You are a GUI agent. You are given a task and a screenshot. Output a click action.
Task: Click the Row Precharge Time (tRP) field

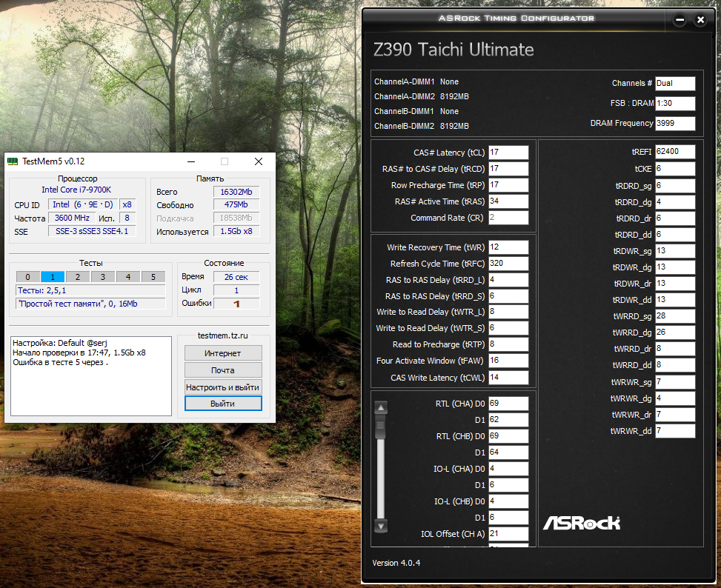point(508,185)
